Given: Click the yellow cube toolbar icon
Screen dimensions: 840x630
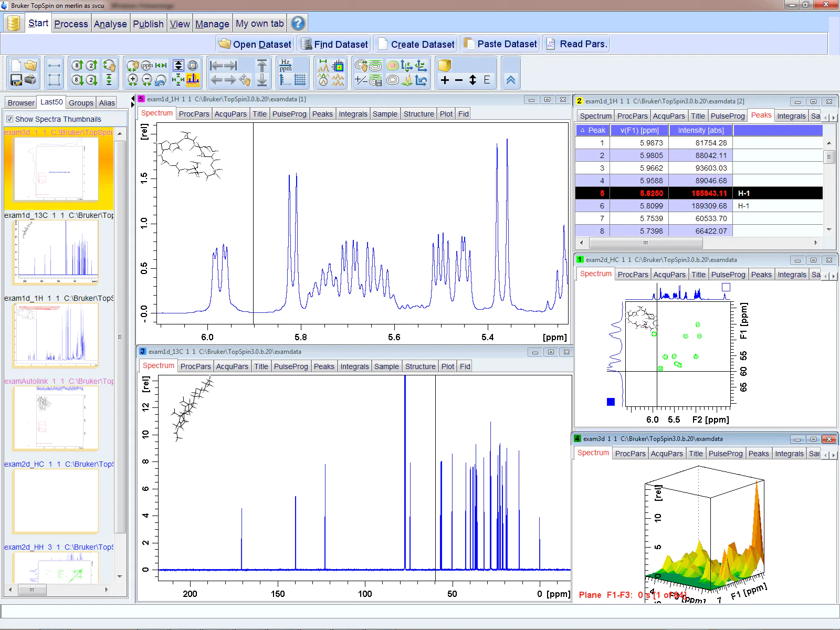Looking at the screenshot, I should point(445,66).
